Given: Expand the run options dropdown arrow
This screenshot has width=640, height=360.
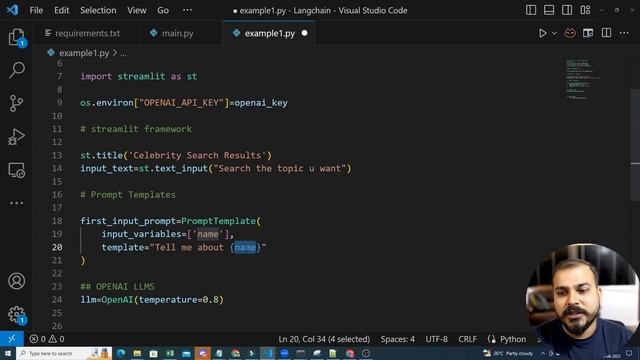Looking at the screenshot, I should (x=554, y=33).
